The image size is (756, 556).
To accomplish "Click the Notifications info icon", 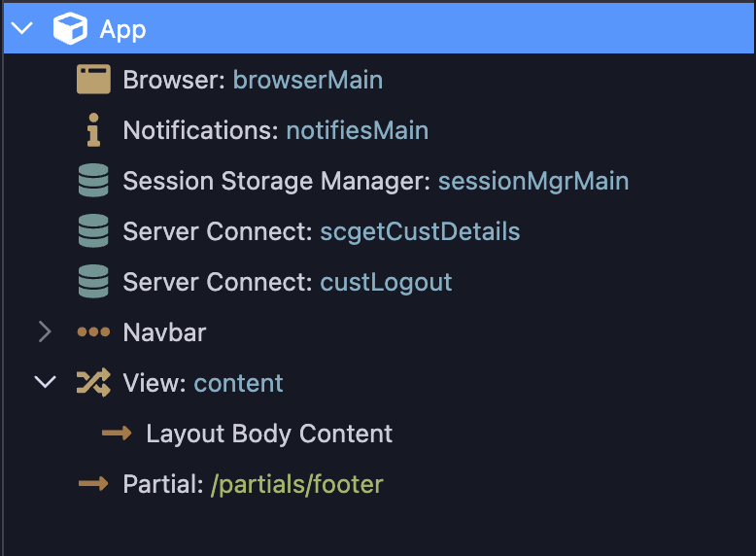I will point(93,130).
